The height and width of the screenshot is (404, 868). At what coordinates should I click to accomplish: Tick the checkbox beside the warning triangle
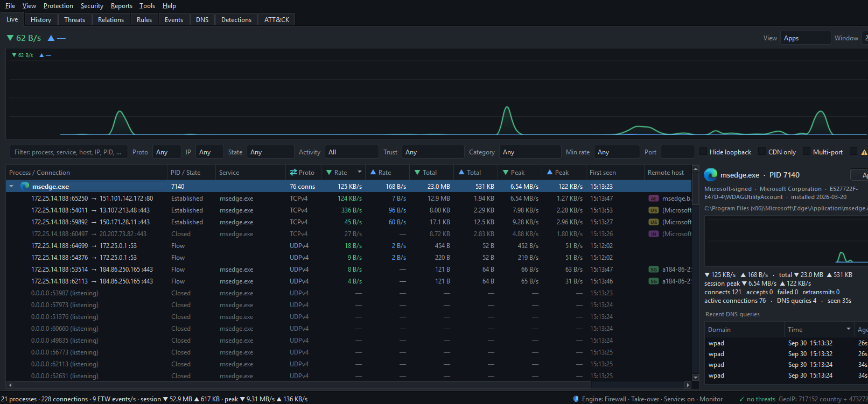[x=853, y=152]
